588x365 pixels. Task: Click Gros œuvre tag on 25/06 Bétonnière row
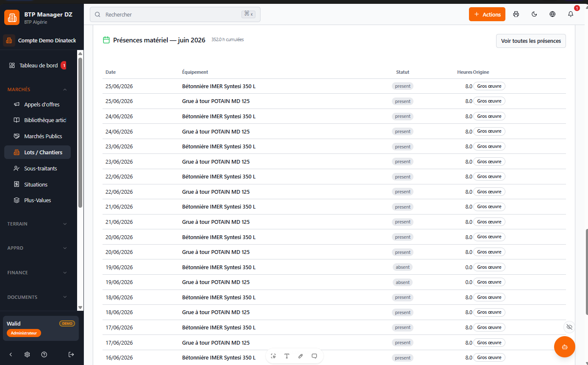(x=489, y=86)
